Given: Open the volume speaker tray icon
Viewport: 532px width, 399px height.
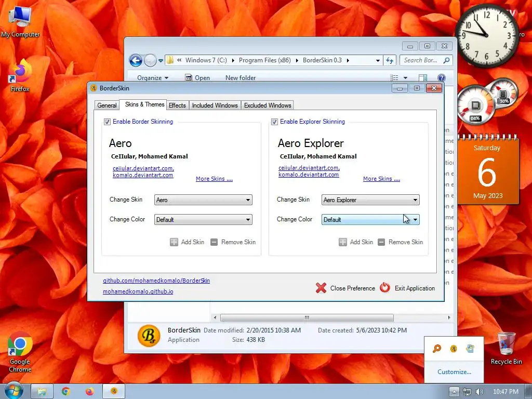Looking at the screenshot, I should pos(479,392).
